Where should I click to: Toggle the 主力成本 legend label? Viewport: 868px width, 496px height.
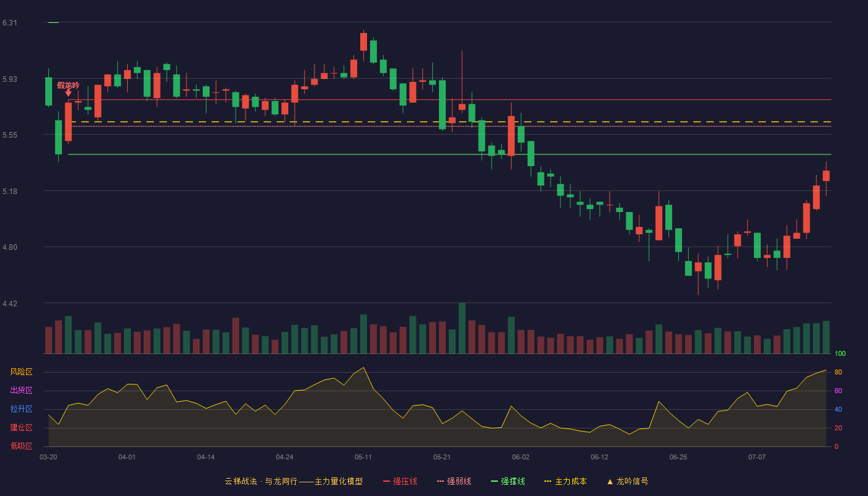coord(570,481)
